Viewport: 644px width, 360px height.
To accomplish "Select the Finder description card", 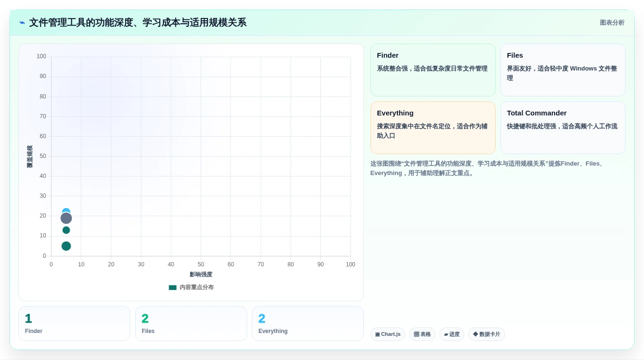I will pos(433,70).
